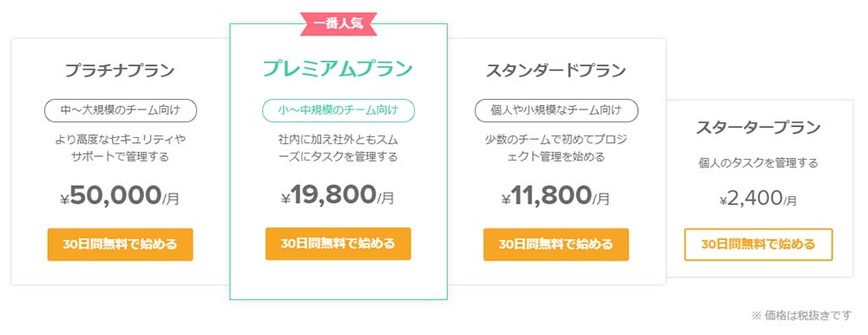This screenshot has width=868, height=335.
Task: Start the プレミアムプラン 30-day free trial
Action: tap(339, 244)
